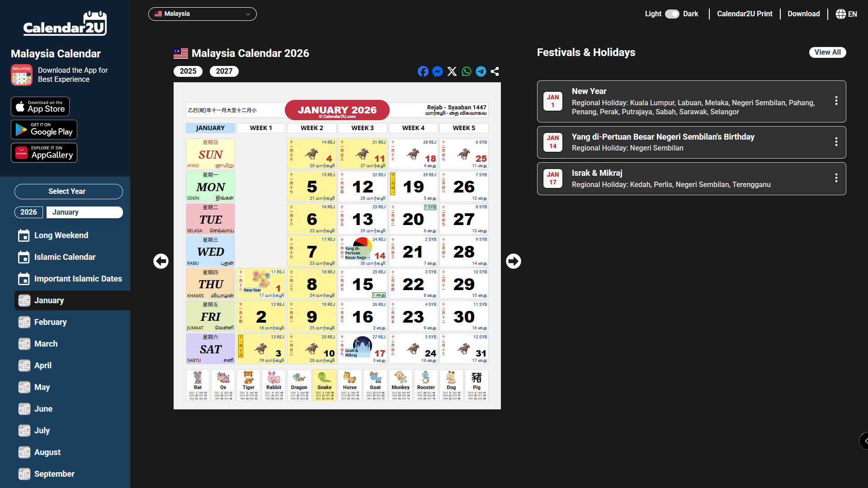The width and height of the screenshot is (868, 488).
Task: Explore it on Huawei AppGallery badge
Action: point(44,153)
